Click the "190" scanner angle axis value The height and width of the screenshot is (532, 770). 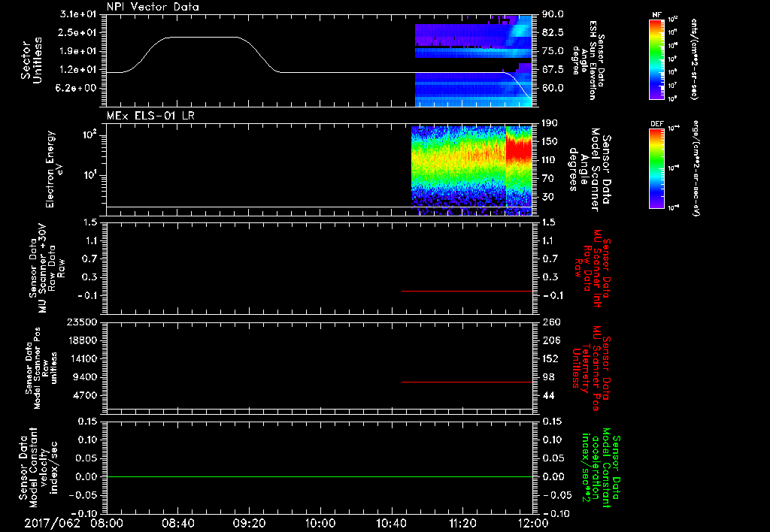(x=550, y=123)
